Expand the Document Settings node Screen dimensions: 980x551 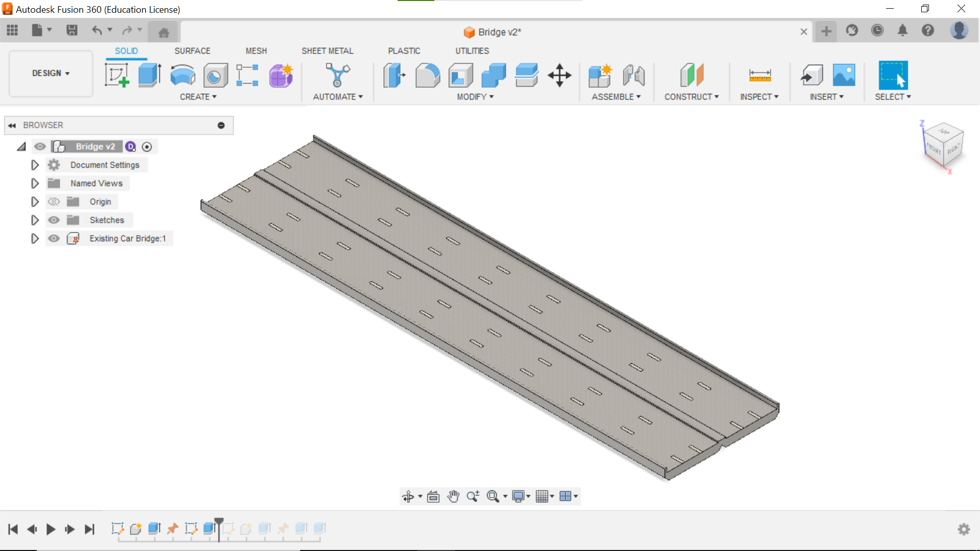click(35, 165)
